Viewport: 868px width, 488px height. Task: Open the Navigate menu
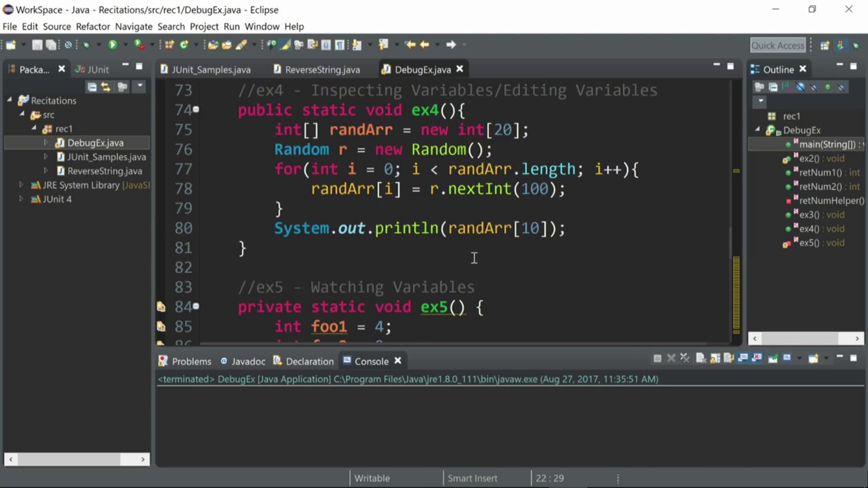pyautogui.click(x=134, y=26)
